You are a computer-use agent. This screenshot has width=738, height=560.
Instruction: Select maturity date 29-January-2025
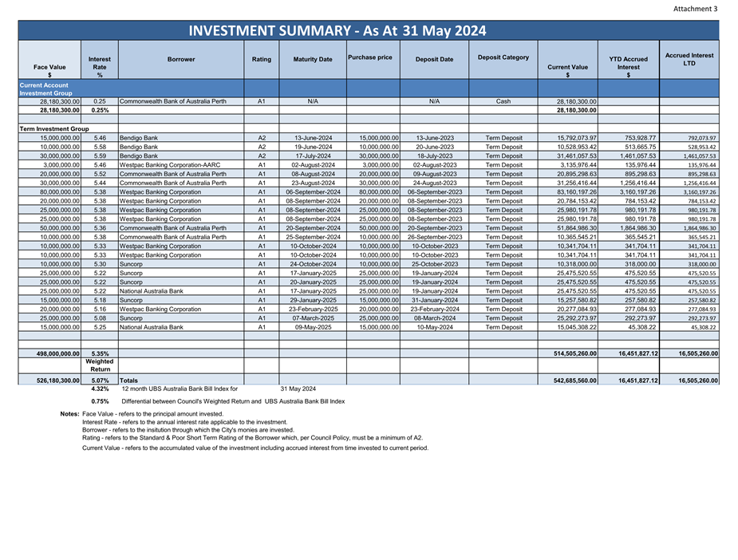click(x=313, y=300)
